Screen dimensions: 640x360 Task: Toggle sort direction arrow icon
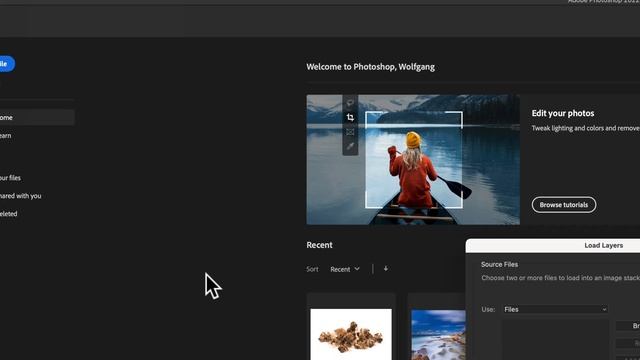[x=386, y=269]
